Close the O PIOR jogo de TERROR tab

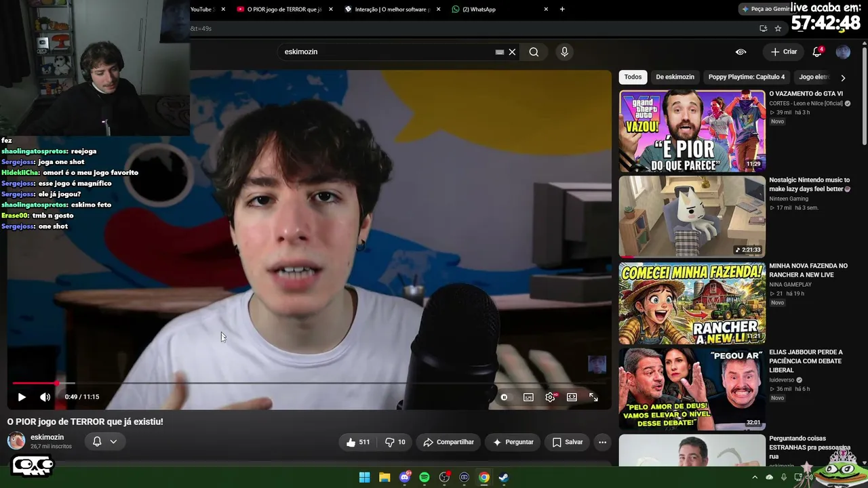pyautogui.click(x=331, y=9)
